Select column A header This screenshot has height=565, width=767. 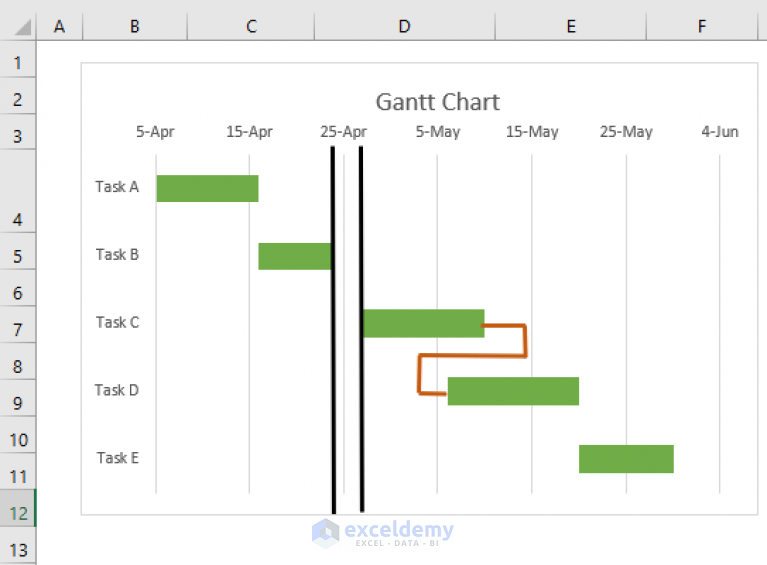tap(59, 26)
